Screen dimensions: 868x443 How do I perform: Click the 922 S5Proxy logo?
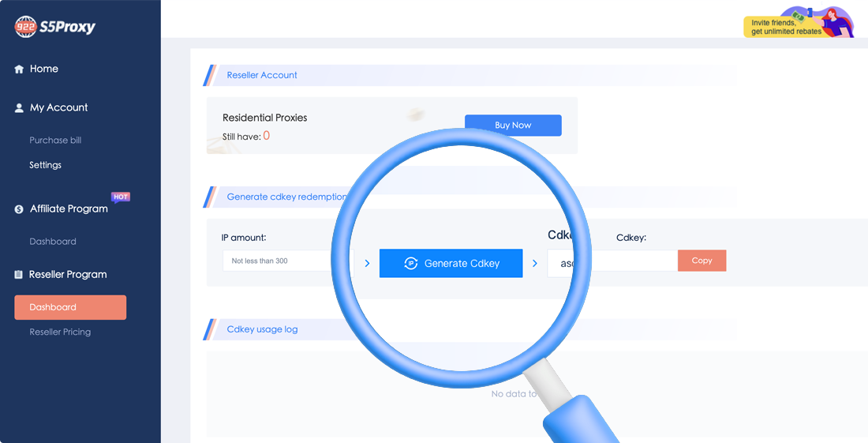(x=54, y=27)
